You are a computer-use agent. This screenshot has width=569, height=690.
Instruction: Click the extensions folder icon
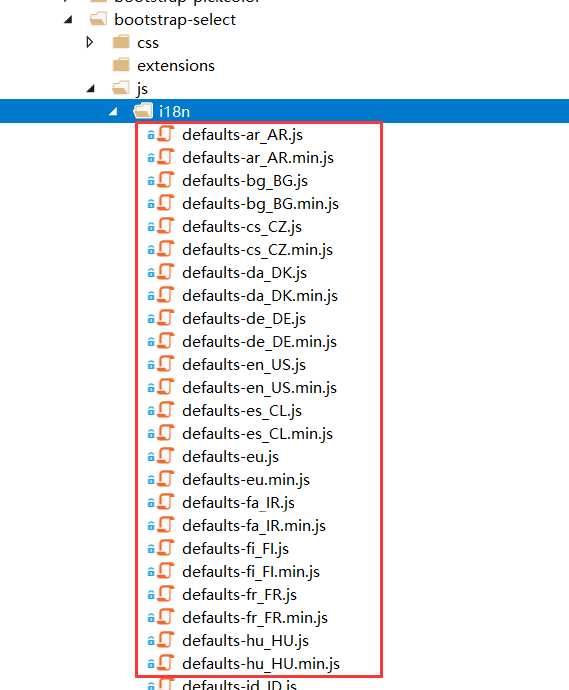click(121, 65)
